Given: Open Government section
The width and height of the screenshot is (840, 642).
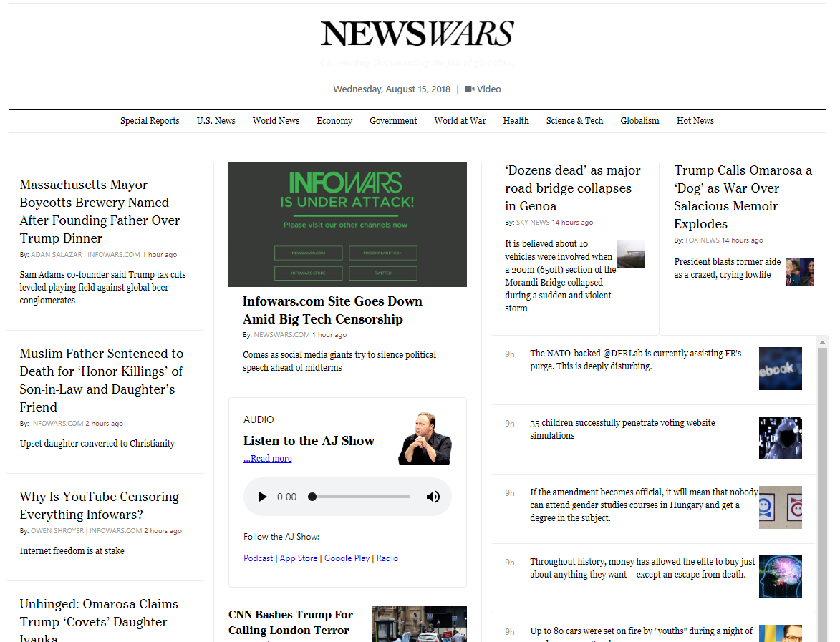Looking at the screenshot, I should tap(393, 120).
